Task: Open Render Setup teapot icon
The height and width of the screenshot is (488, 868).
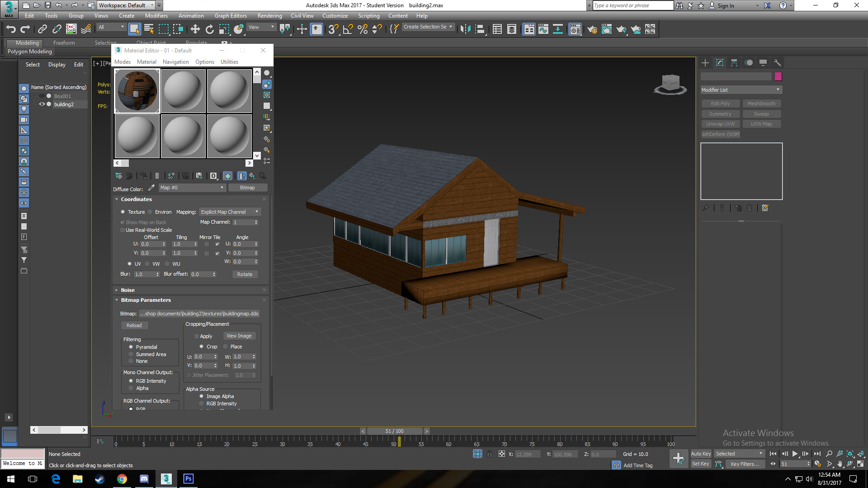Action: pos(592,29)
